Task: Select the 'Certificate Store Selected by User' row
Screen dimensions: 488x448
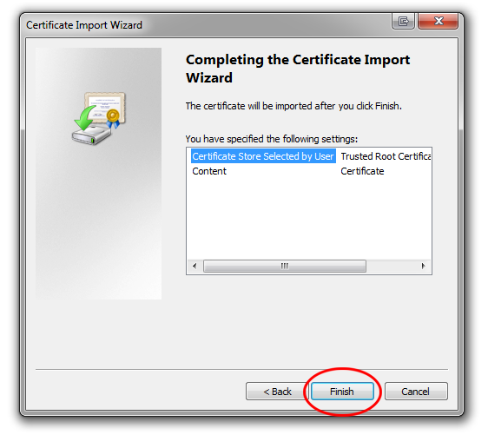Action: pos(263,156)
